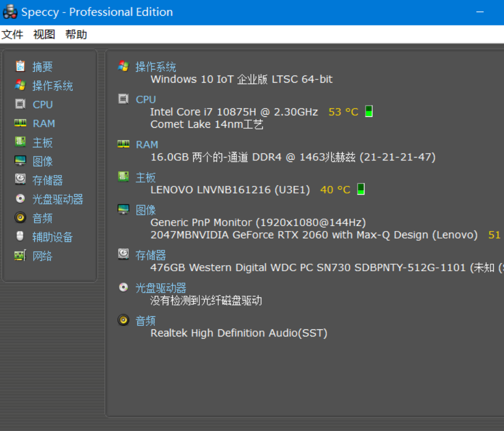504x431 pixels.
Task: Click the 16.0GB DDR4 memory details text
Action: point(293,157)
